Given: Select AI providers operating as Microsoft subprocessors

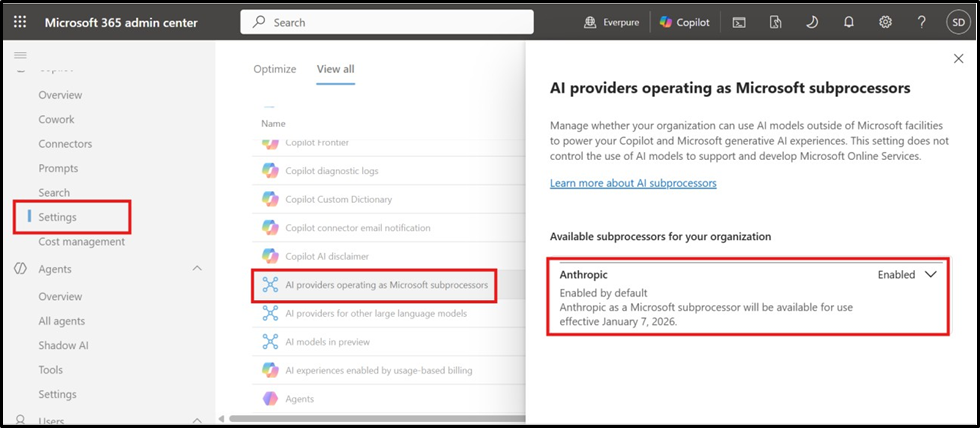Looking at the screenshot, I should [387, 285].
